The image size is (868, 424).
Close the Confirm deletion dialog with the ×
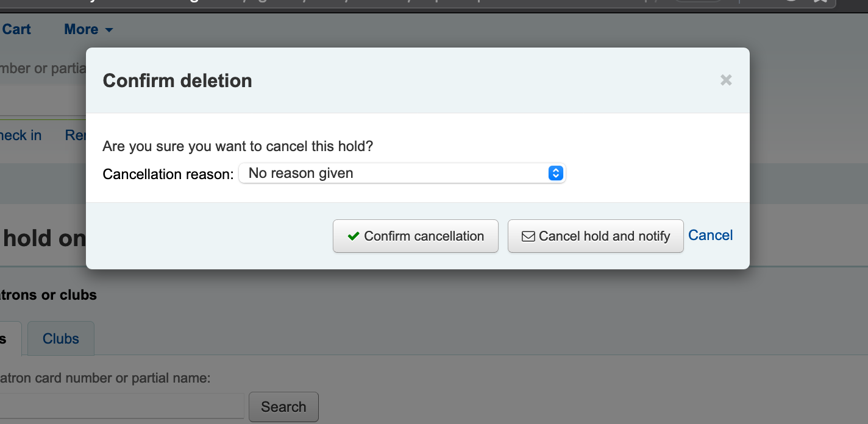click(725, 80)
